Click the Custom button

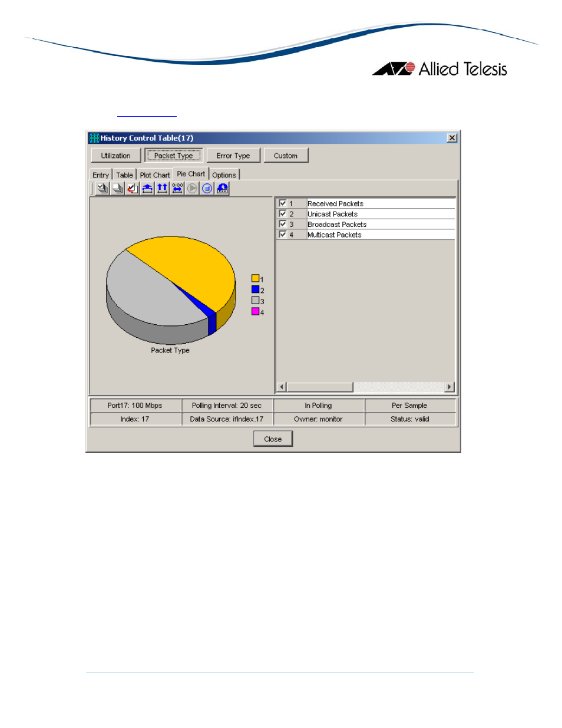(286, 156)
